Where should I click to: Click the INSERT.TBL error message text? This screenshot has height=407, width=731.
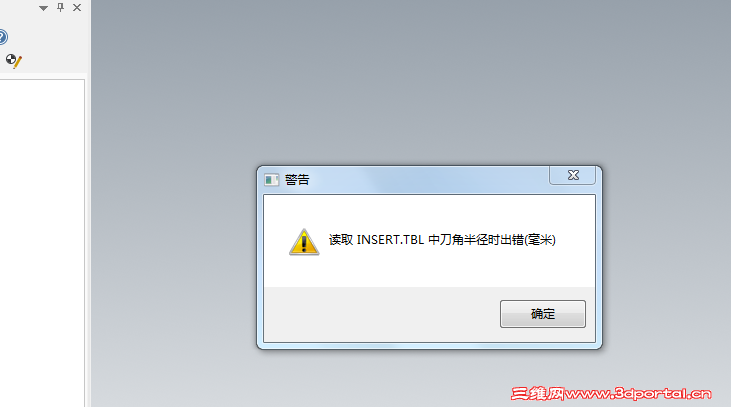coord(442,240)
